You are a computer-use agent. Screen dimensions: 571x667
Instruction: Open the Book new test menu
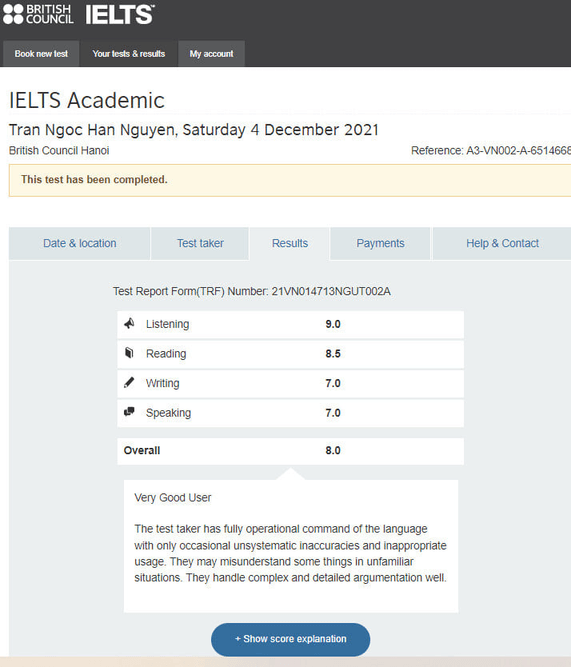[41, 54]
